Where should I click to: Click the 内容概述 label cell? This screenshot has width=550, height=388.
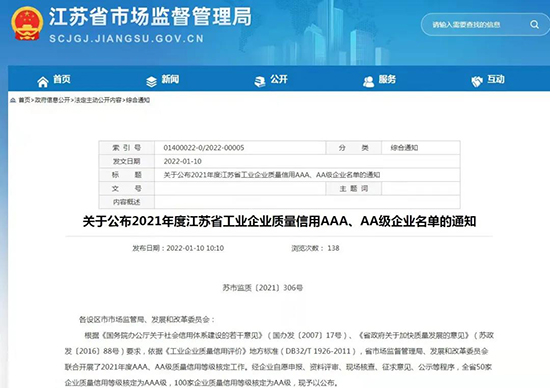point(127,202)
